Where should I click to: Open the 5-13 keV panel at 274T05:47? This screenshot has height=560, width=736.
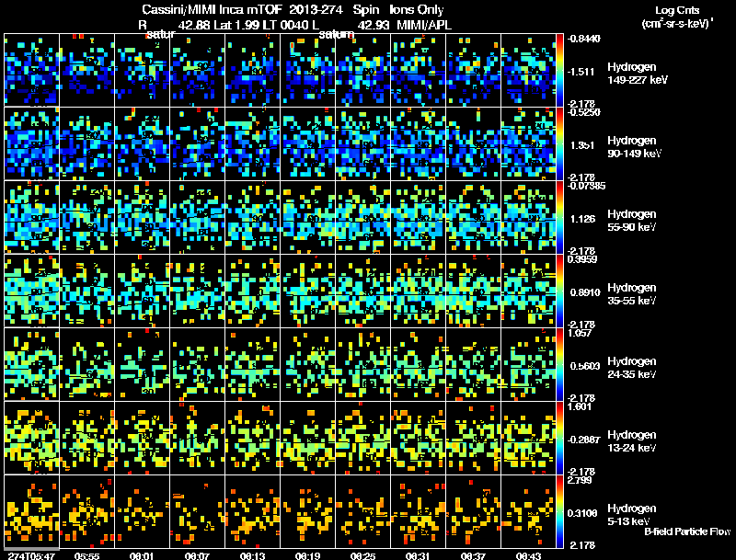[31, 512]
